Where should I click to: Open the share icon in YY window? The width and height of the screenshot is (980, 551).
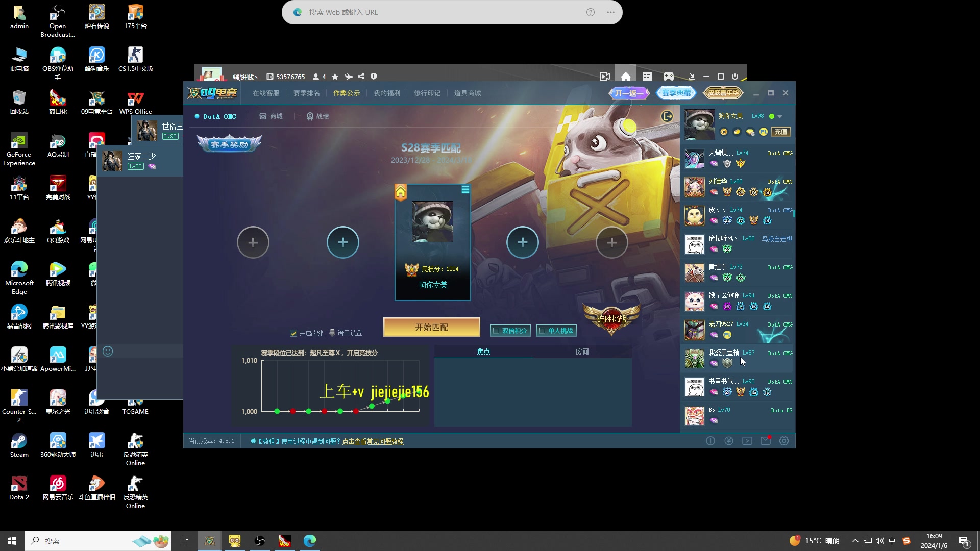click(x=361, y=77)
